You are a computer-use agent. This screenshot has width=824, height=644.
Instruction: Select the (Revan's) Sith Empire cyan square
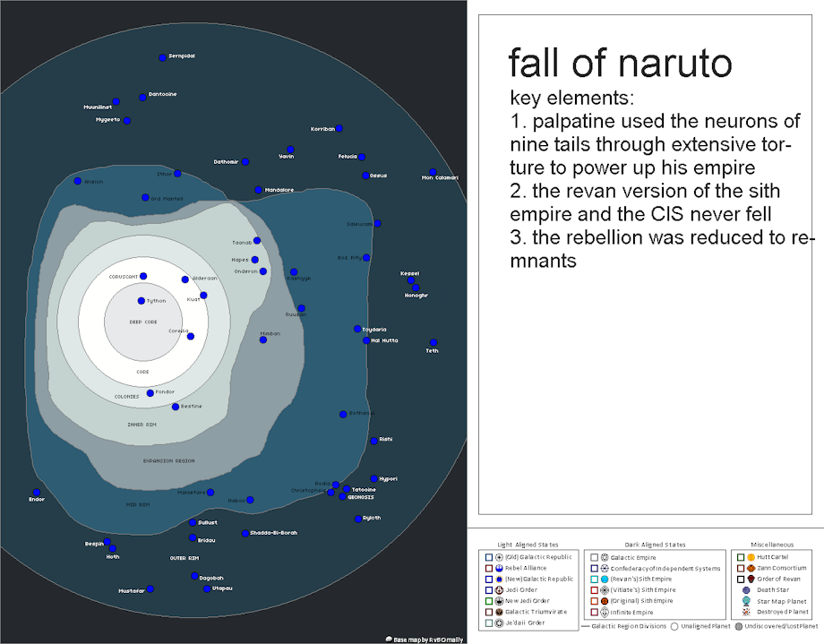pos(593,580)
